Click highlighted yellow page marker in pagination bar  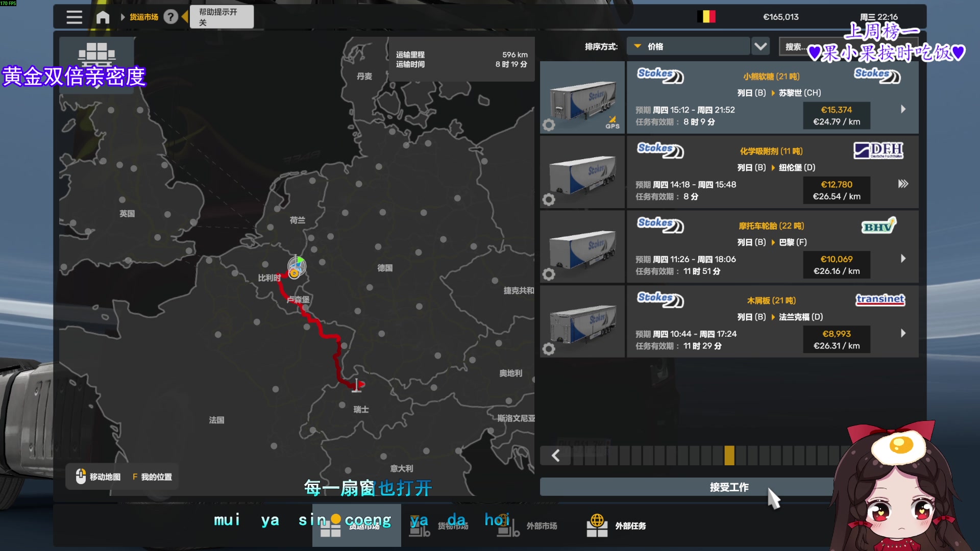(729, 456)
